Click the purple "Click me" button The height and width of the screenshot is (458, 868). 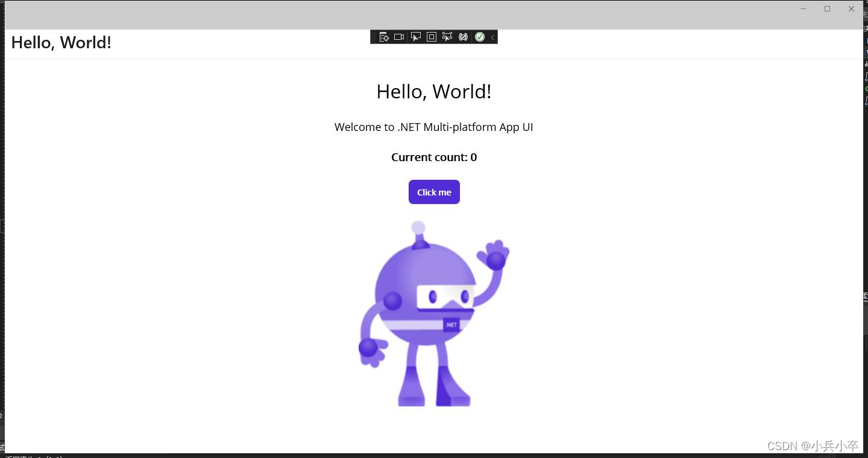click(434, 192)
